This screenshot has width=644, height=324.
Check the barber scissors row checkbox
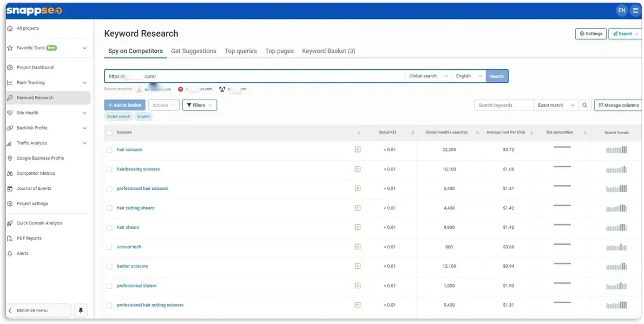pos(109,267)
